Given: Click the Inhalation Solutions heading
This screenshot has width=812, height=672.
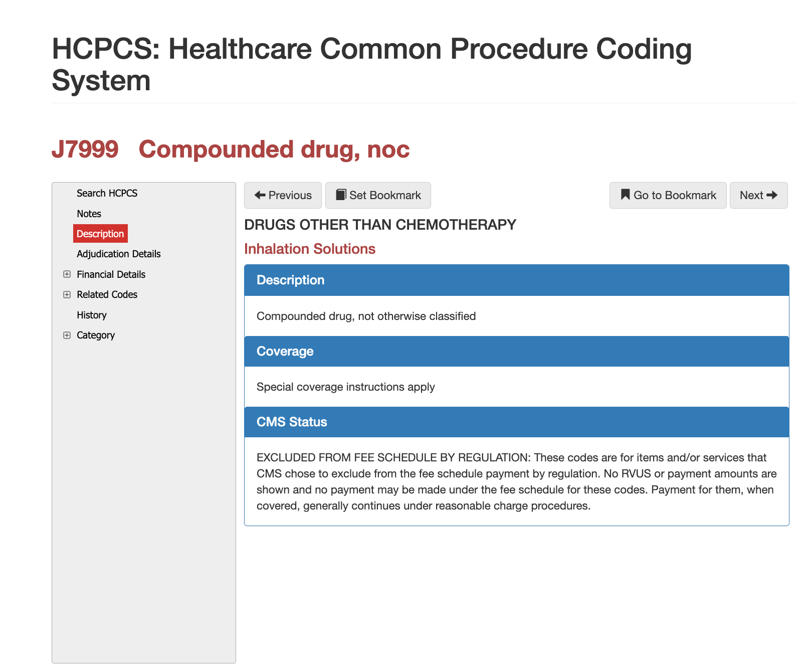Looking at the screenshot, I should tap(310, 248).
